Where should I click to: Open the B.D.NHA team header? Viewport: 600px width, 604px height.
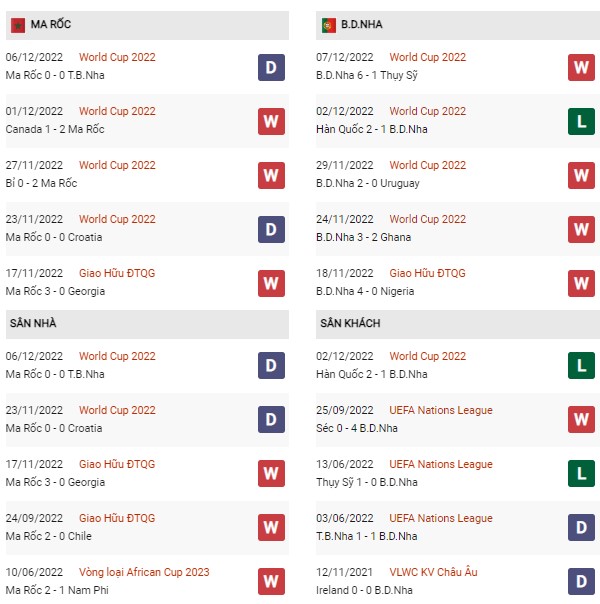point(458,25)
